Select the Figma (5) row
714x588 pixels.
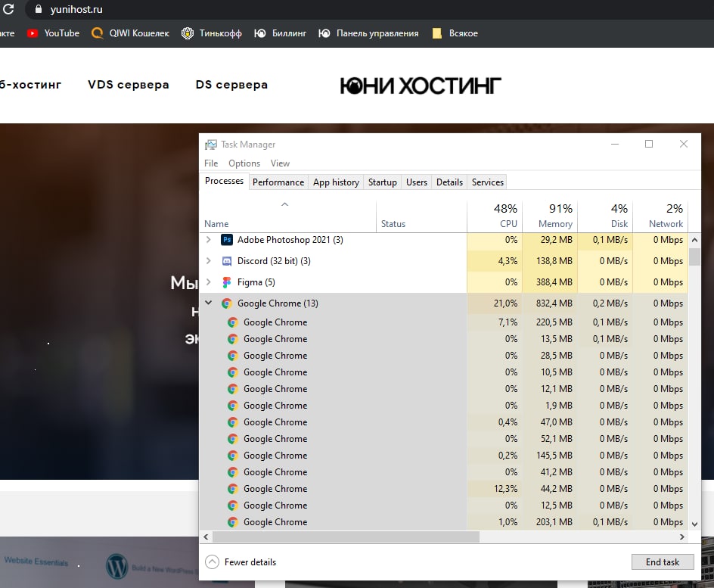click(444, 282)
